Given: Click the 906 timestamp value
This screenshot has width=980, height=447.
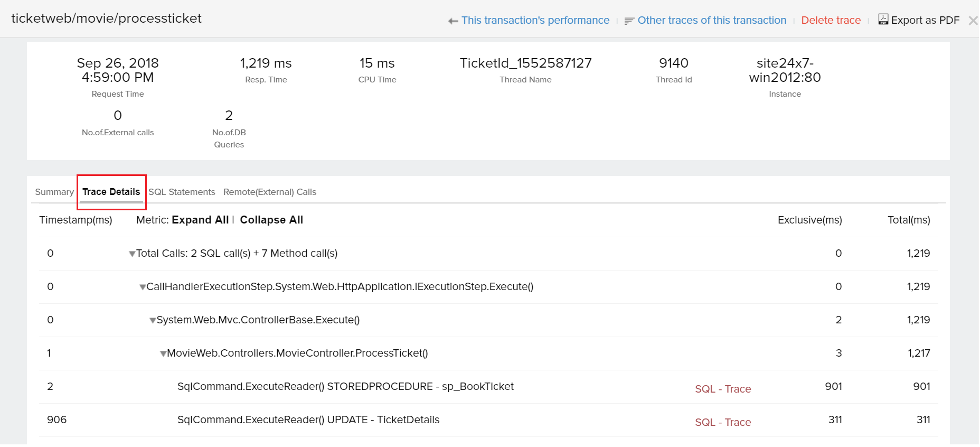Looking at the screenshot, I should [x=57, y=420].
